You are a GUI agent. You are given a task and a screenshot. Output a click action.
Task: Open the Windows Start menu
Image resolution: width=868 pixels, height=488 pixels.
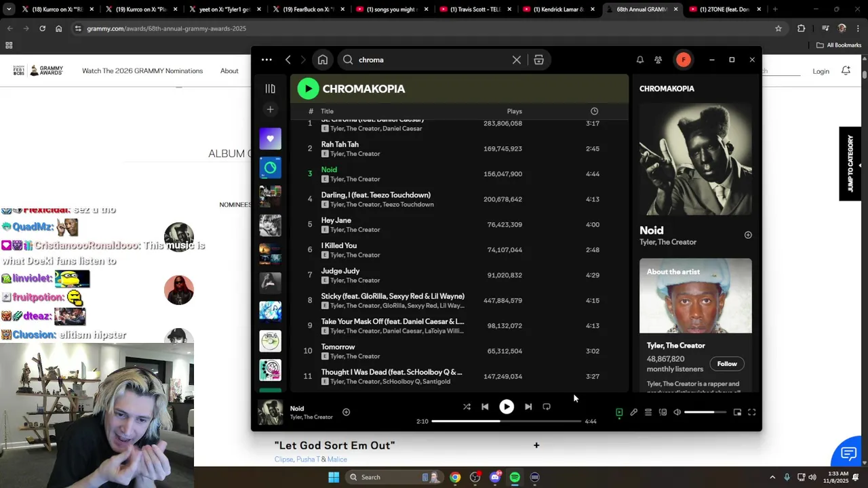tap(334, 477)
